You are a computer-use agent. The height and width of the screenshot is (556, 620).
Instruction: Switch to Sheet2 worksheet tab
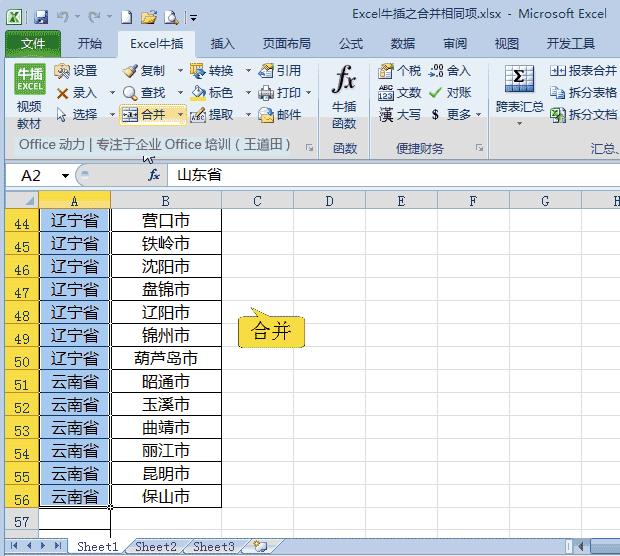point(156,547)
